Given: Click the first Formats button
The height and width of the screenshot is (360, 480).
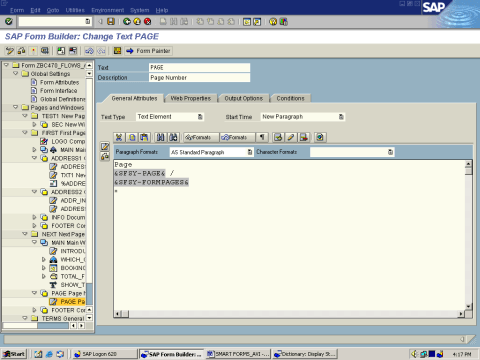Looking at the screenshot, I should coord(201,137).
